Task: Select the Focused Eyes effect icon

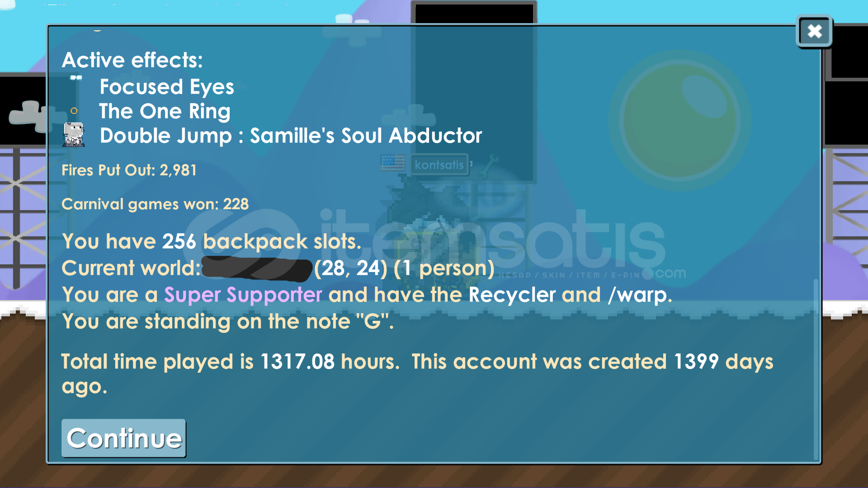Action: click(x=76, y=78)
